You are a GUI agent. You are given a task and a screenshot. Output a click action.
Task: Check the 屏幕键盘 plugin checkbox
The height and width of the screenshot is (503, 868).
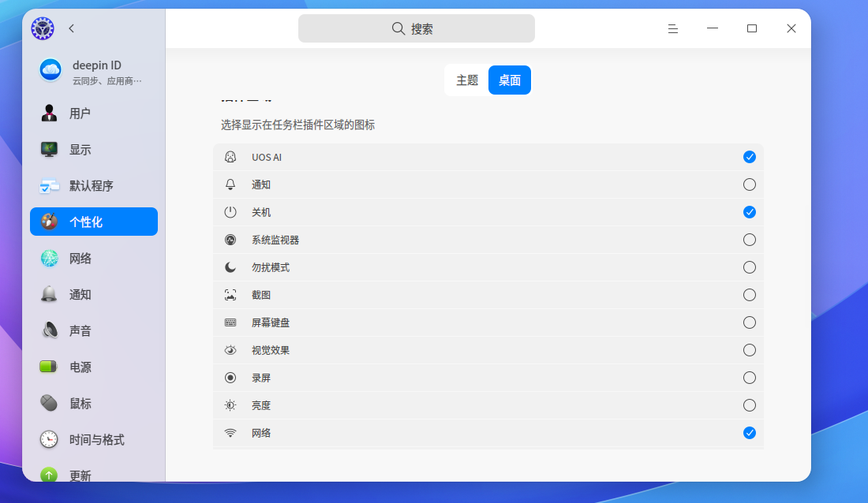(750, 322)
